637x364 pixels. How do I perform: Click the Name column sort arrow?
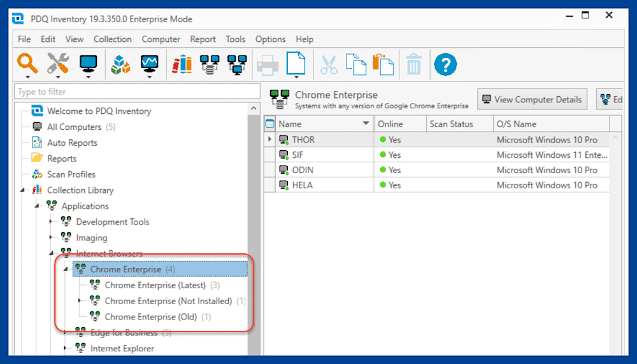tap(366, 123)
